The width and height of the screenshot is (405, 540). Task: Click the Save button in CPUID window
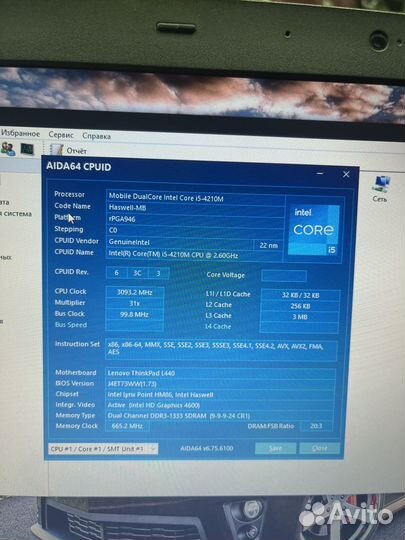coord(276,448)
